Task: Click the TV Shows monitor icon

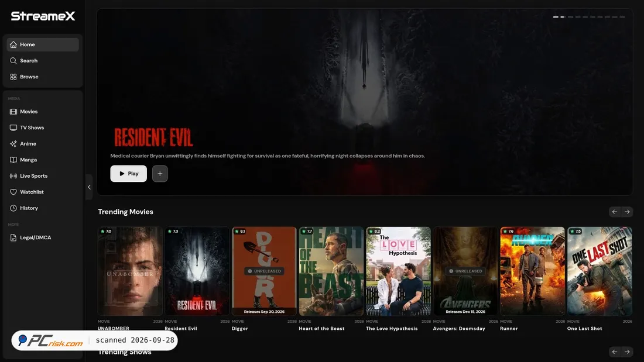Action: (x=13, y=127)
